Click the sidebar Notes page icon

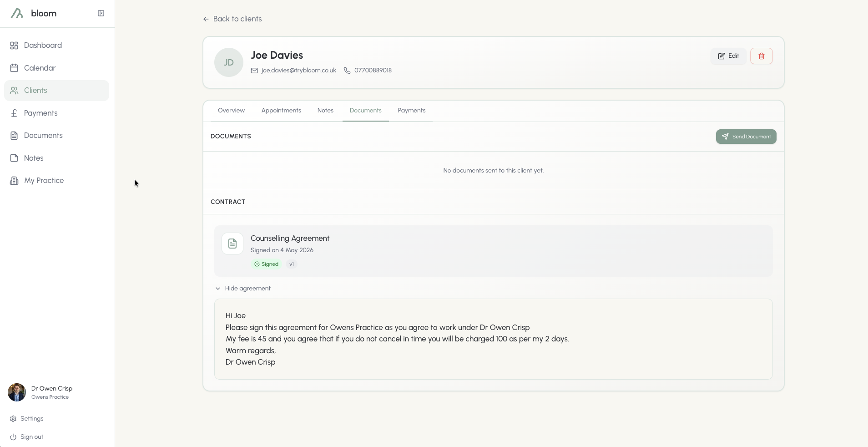coord(14,158)
